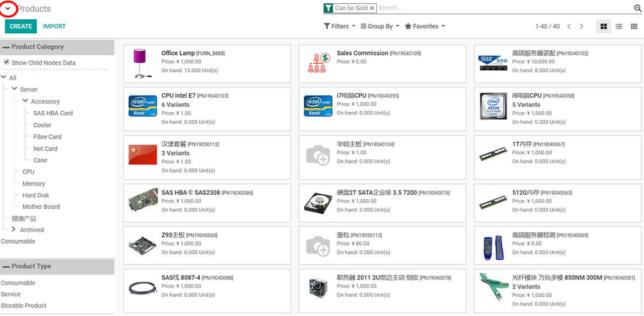The height and width of the screenshot is (316, 644).
Task: Go to previous page of products
Action: pyautogui.click(x=569, y=26)
